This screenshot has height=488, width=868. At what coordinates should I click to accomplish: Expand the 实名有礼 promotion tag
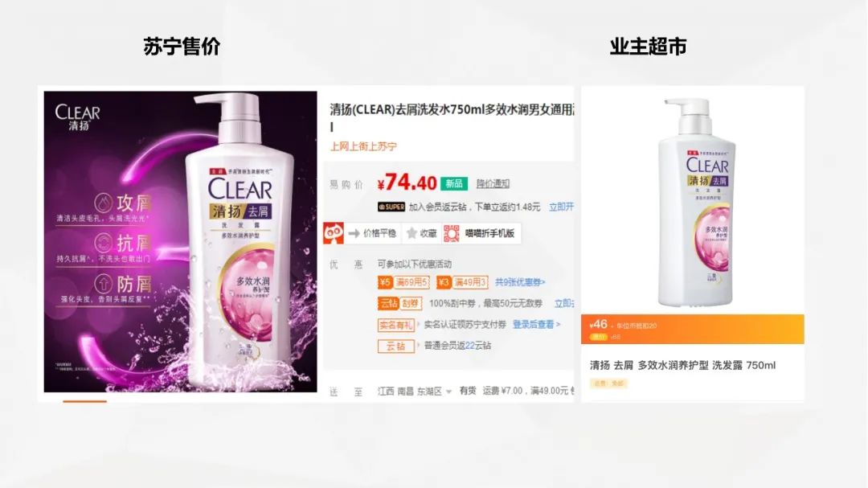tap(395, 325)
